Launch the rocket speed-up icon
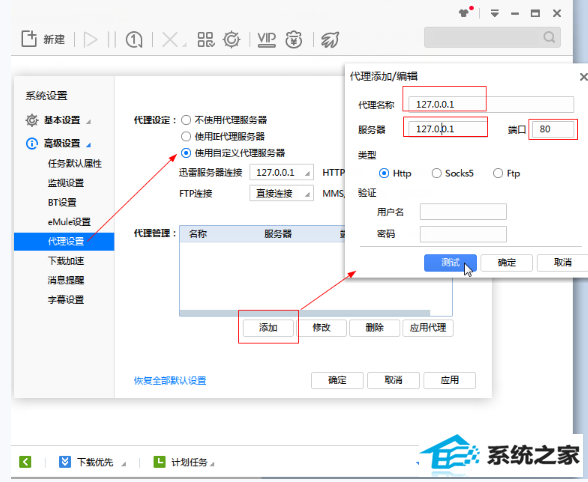This screenshot has width=588, height=482. coord(330,39)
